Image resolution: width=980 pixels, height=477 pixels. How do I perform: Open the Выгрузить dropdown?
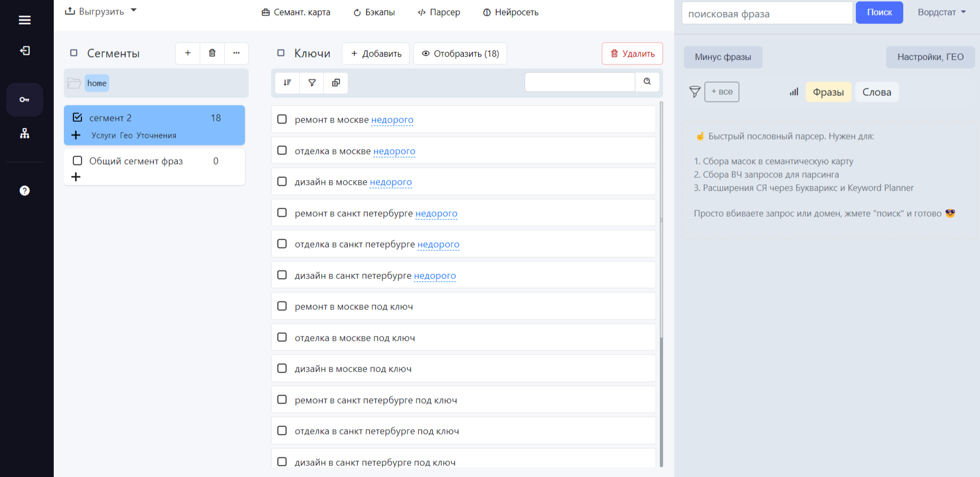click(x=101, y=11)
